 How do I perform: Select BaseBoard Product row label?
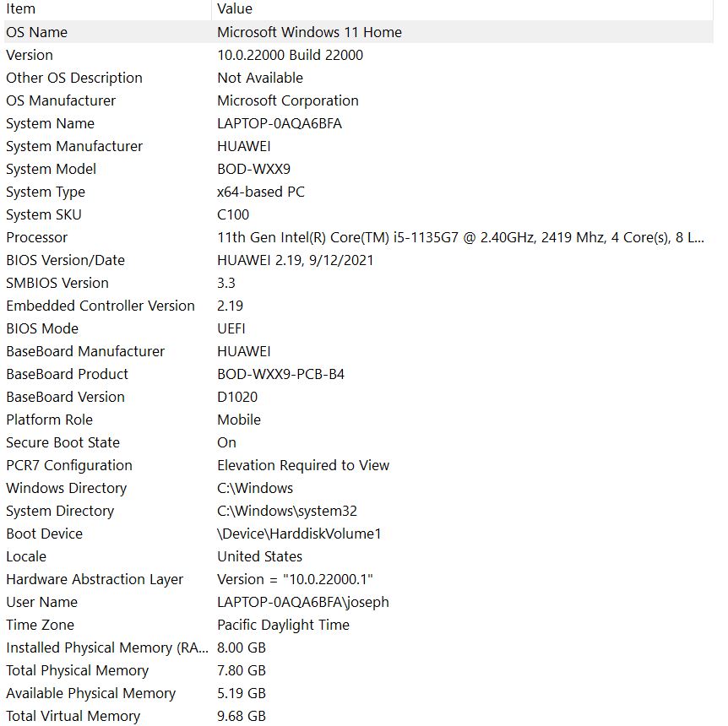67,374
